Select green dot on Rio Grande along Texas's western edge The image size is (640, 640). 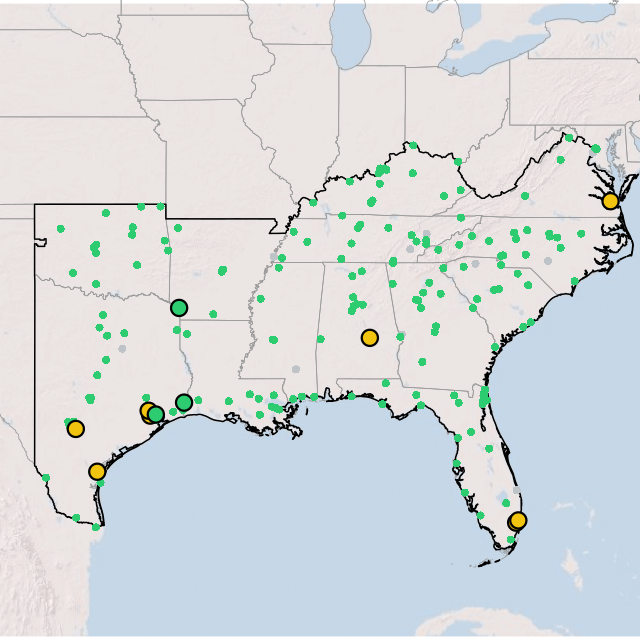46,478
